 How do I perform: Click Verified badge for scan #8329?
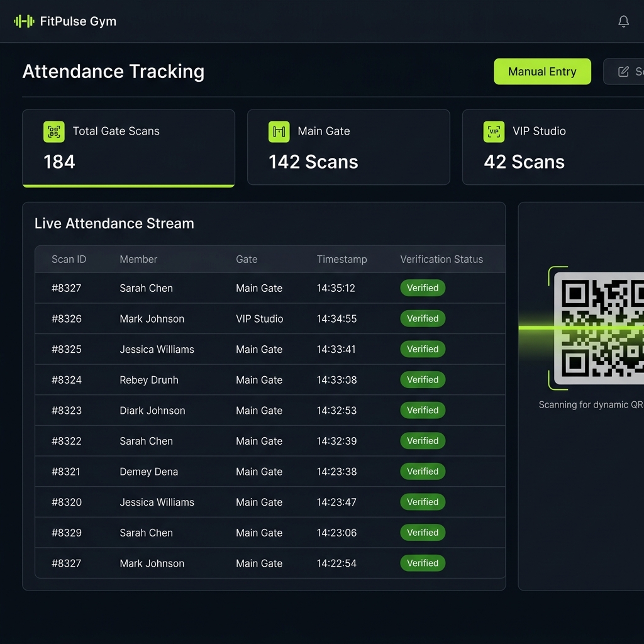point(423,533)
